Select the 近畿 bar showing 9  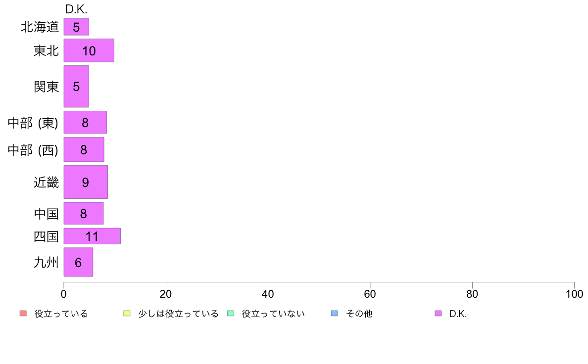[x=86, y=182]
